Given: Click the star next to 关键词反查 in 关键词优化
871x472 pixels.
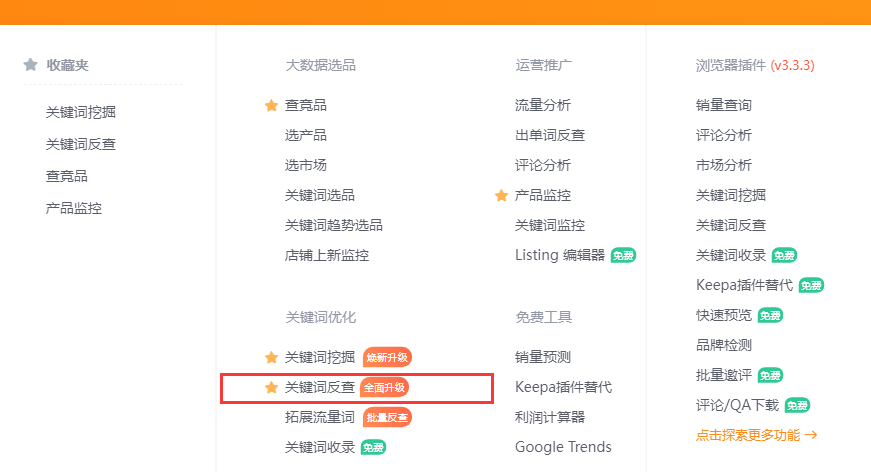Looking at the screenshot, I should tap(271, 387).
